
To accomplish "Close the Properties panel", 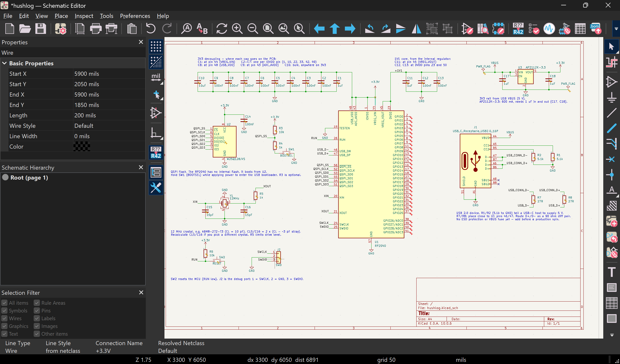I will (x=141, y=42).
